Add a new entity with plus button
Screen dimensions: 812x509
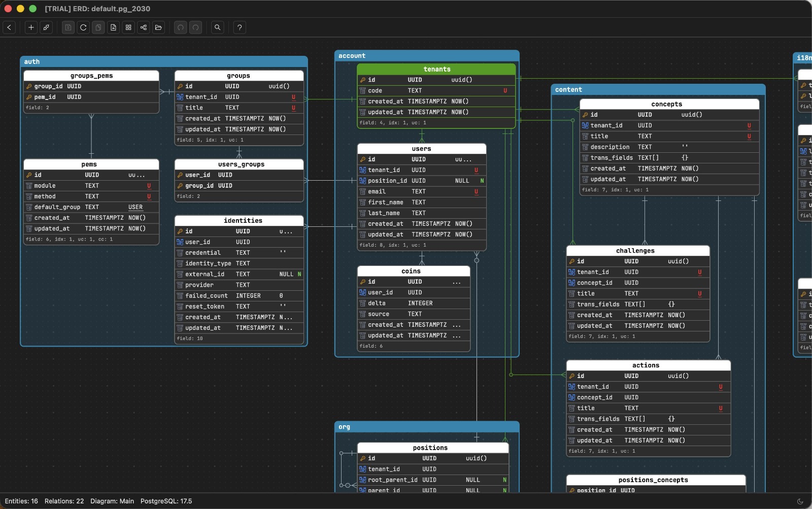click(31, 27)
